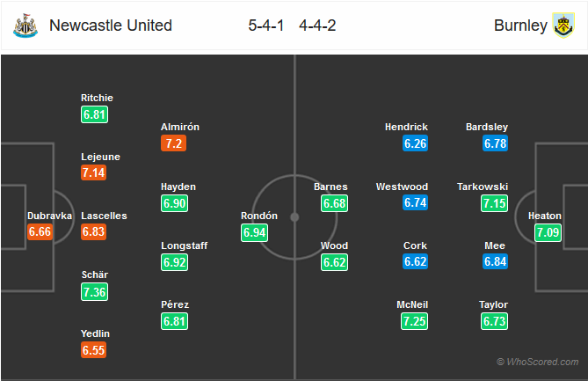
Task: Click the Burnley club crest
Action: coord(563,26)
